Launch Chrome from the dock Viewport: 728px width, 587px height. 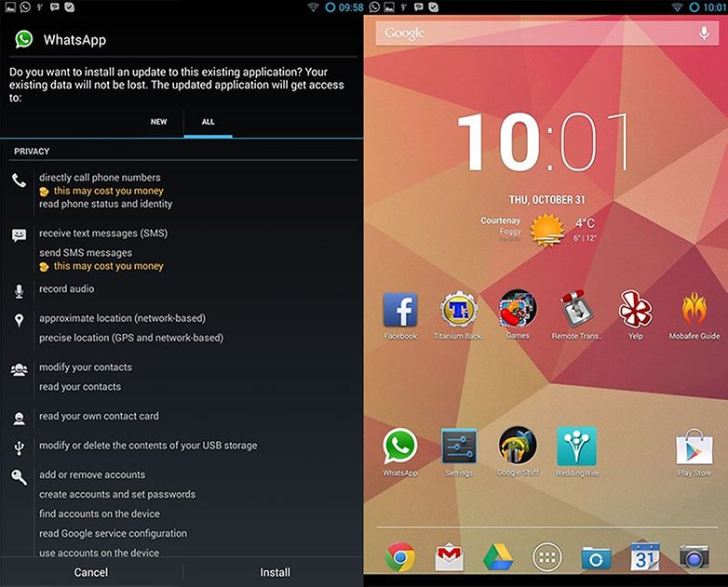[x=400, y=556]
